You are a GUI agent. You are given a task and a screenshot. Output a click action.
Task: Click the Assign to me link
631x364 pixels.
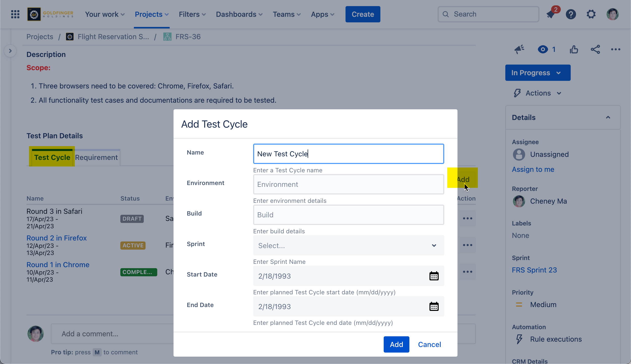click(533, 169)
